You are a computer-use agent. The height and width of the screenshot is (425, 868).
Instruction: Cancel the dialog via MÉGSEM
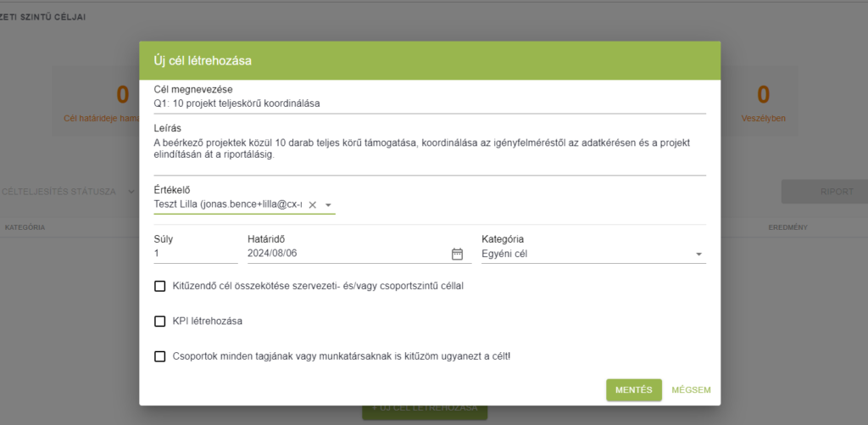click(691, 390)
